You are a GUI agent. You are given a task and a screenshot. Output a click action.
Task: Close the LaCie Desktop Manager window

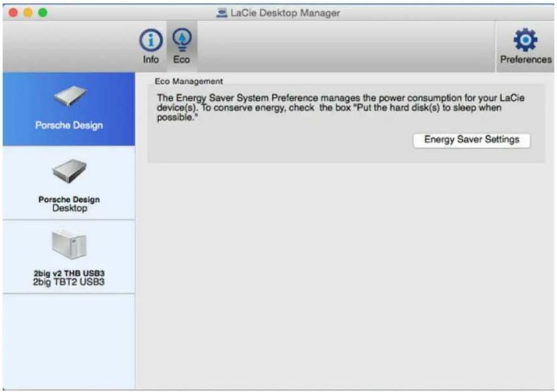point(13,13)
